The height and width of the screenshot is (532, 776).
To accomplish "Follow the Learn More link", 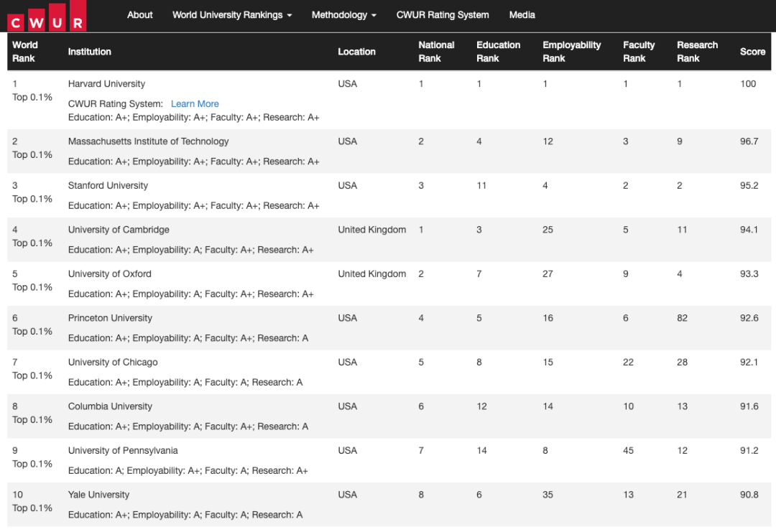I will click(x=195, y=104).
